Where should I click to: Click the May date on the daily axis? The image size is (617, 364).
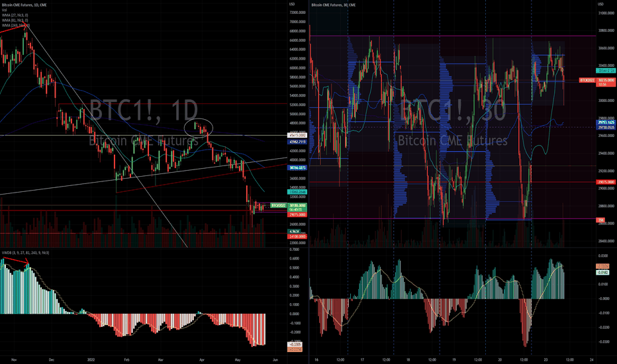point(237,359)
